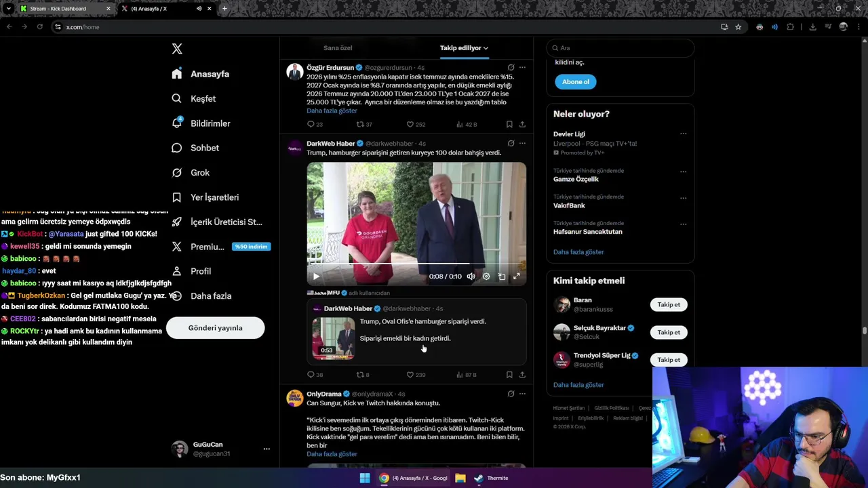Open Keşfet explore page
868x488 pixels.
(194, 98)
